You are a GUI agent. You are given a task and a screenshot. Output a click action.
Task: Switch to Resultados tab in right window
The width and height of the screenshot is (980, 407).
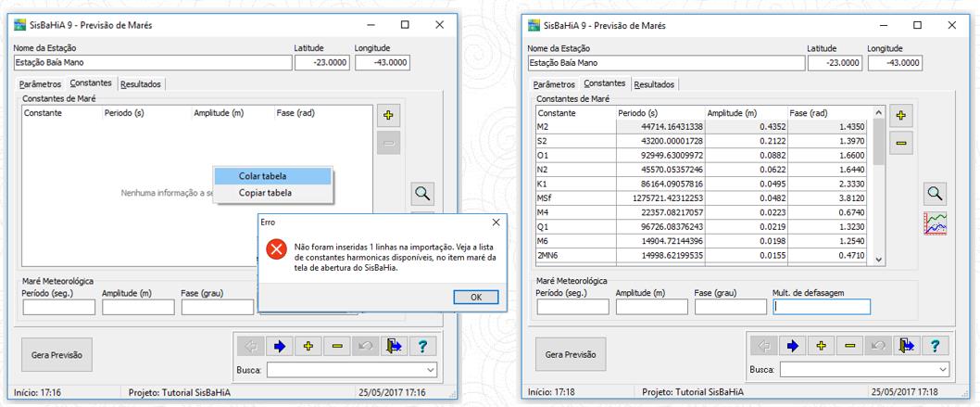tap(654, 83)
